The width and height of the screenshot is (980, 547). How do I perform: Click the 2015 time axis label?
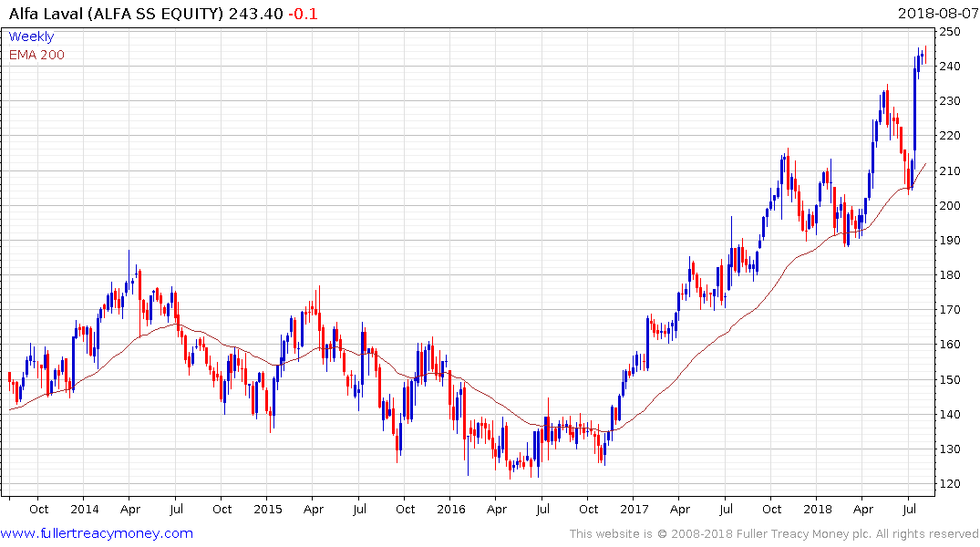point(267,509)
